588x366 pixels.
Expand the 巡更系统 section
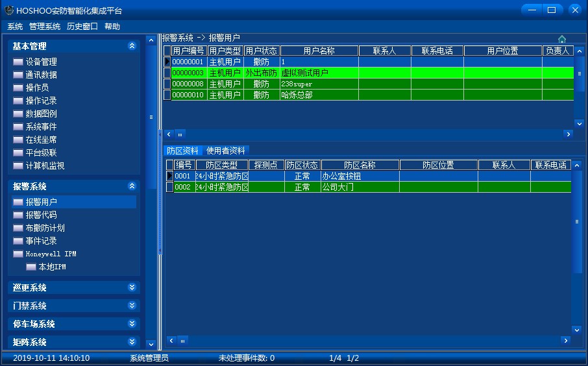point(132,287)
